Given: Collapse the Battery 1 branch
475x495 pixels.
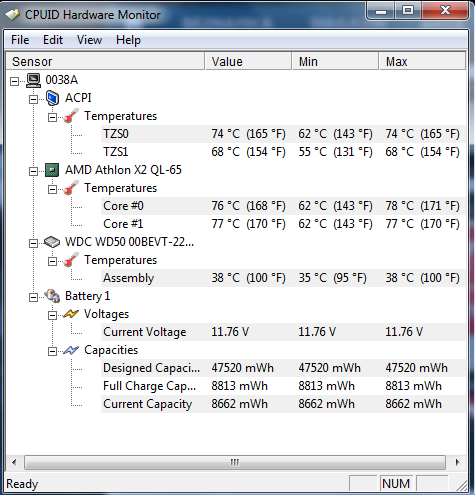Looking at the screenshot, I should coord(33,297).
